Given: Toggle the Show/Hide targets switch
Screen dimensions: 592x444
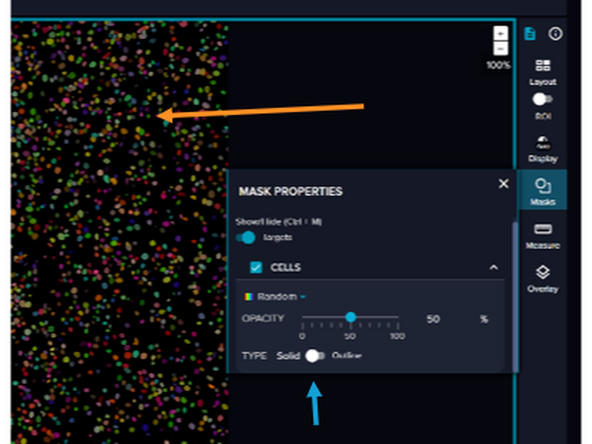Looking at the screenshot, I should click(246, 237).
